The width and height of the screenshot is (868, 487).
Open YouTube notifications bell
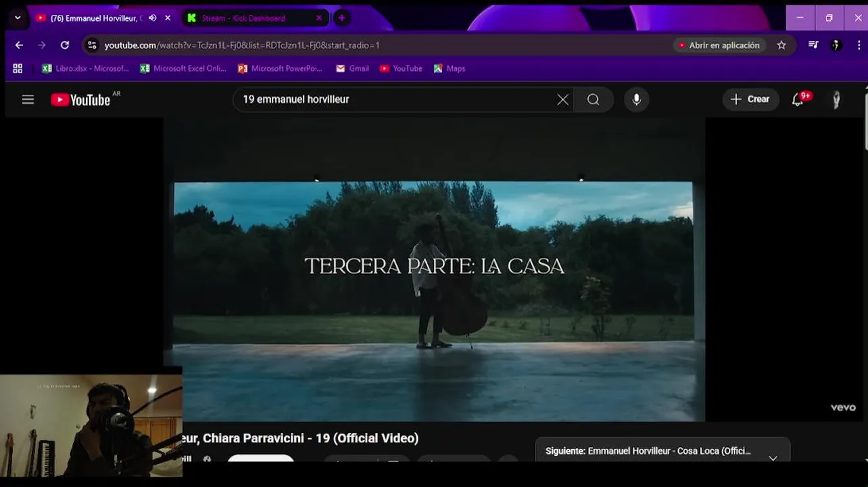(x=799, y=99)
